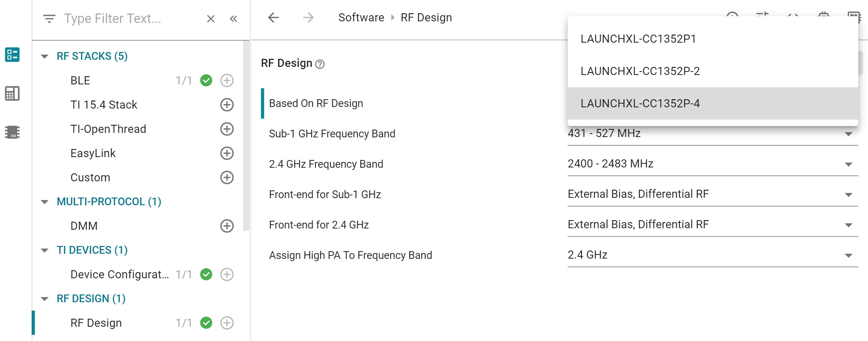This screenshot has width=868, height=341.
Task: Click RF Design in the breadcrumb
Action: point(426,17)
